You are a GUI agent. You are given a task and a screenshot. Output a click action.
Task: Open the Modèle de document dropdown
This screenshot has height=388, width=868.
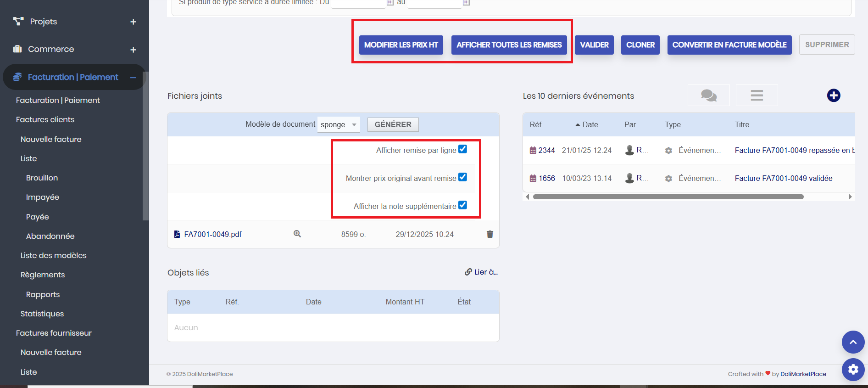coord(339,124)
